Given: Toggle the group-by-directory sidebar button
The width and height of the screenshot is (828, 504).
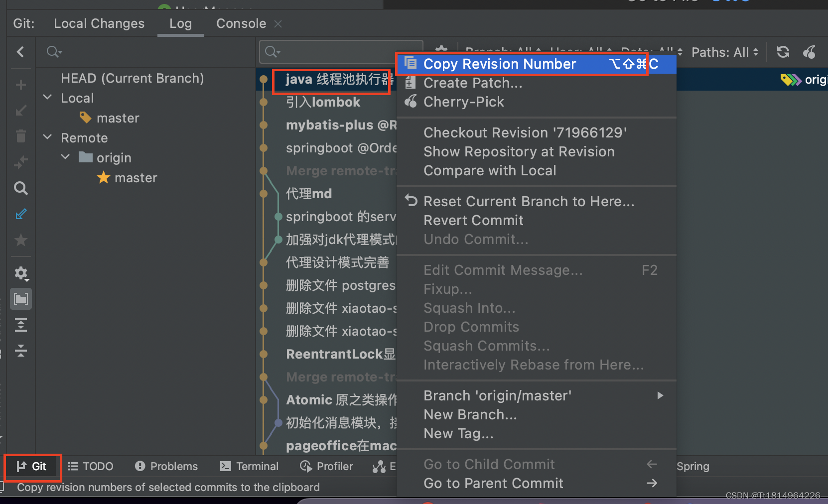Looking at the screenshot, I should pyautogui.click(x=21, y=299).
